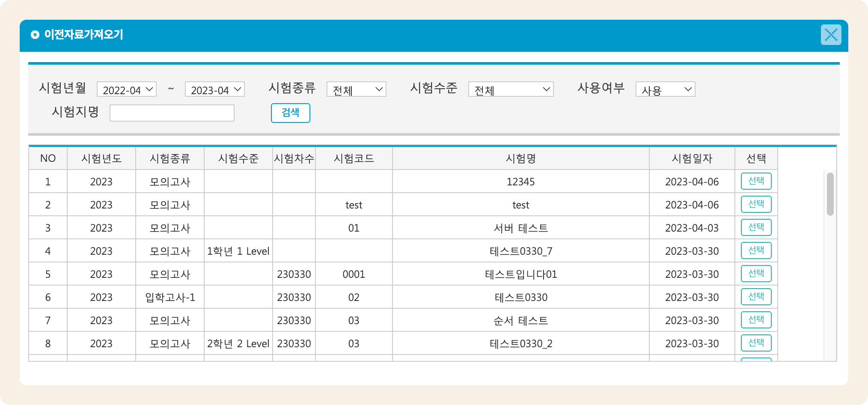
Task: Click exam code 01 cell
Action: (x=354, y=228)
